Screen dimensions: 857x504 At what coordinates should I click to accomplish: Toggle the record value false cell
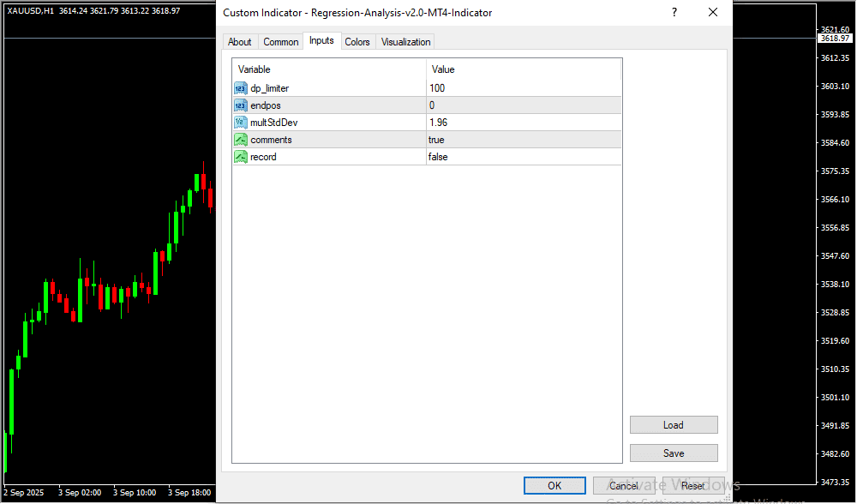point(523,157)
